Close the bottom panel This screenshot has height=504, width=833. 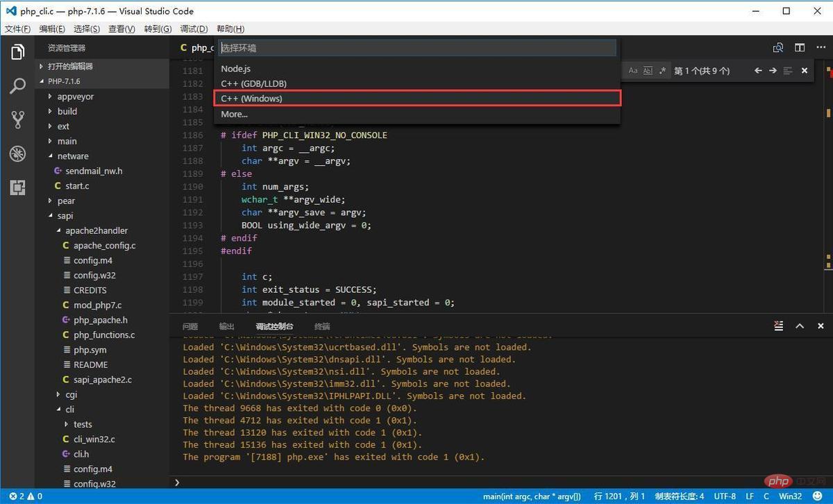821,326
